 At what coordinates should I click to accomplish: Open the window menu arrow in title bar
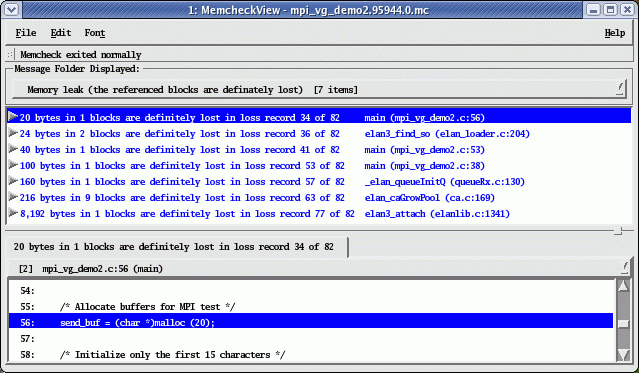click(11, 9)
